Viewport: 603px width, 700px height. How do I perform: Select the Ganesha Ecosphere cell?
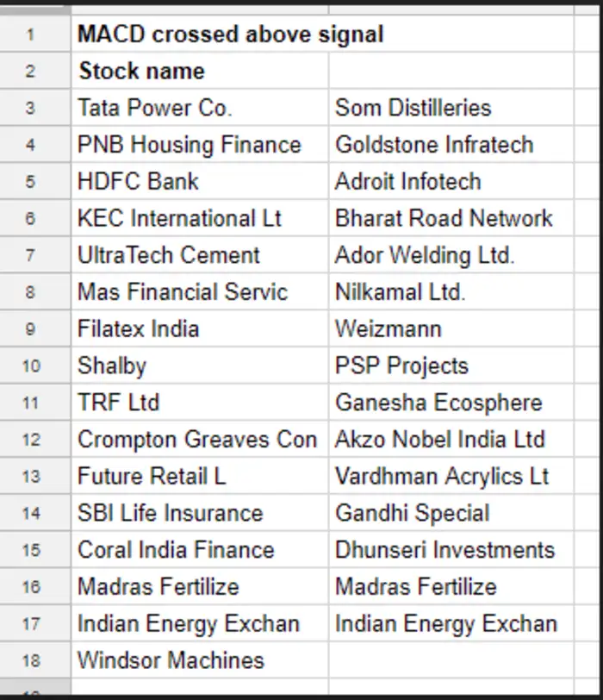point(438,403)
